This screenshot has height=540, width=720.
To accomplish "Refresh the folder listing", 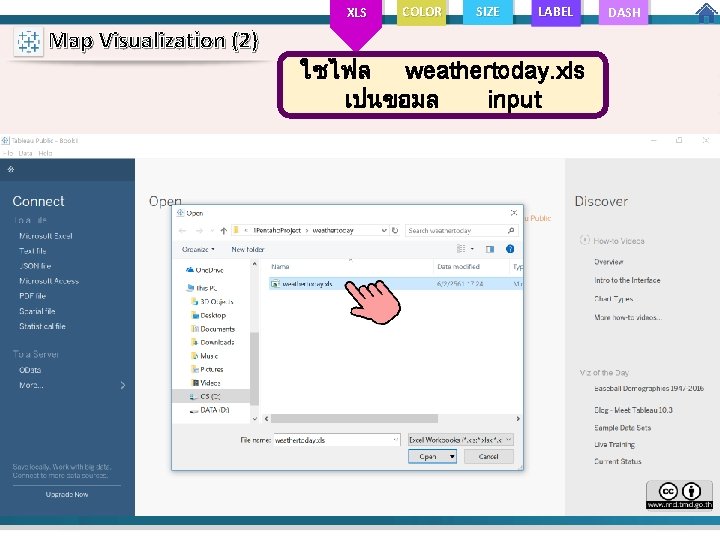I will tap(395, 231).
